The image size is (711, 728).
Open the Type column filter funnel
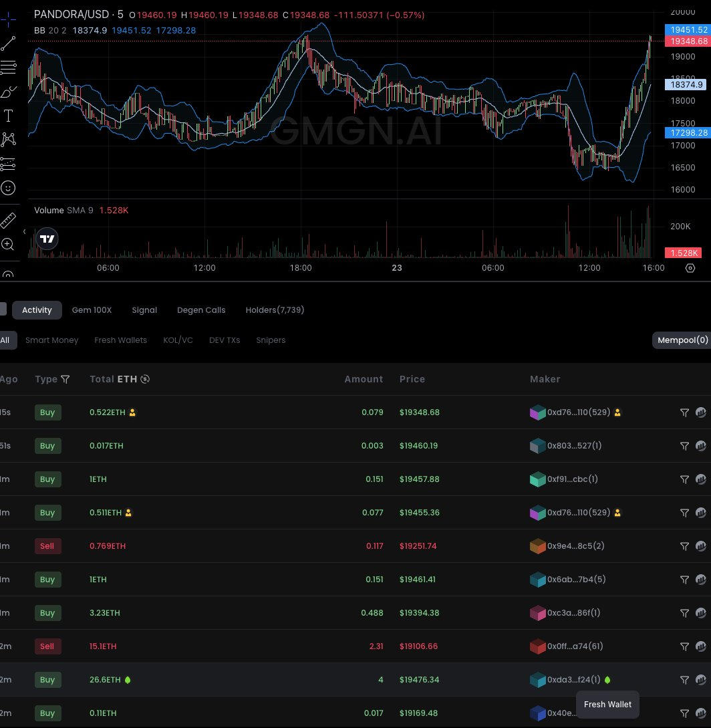[65, 379]
